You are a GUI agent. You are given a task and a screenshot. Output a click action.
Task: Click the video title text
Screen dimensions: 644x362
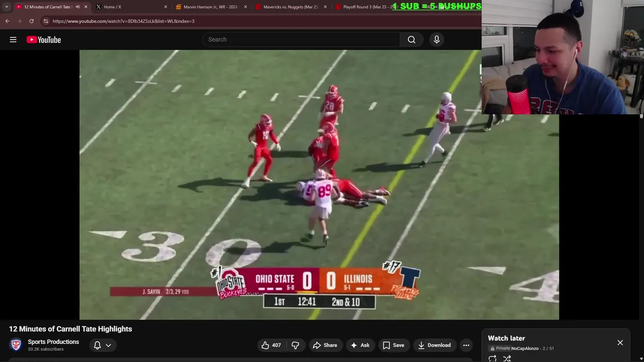tap(70, 329)
